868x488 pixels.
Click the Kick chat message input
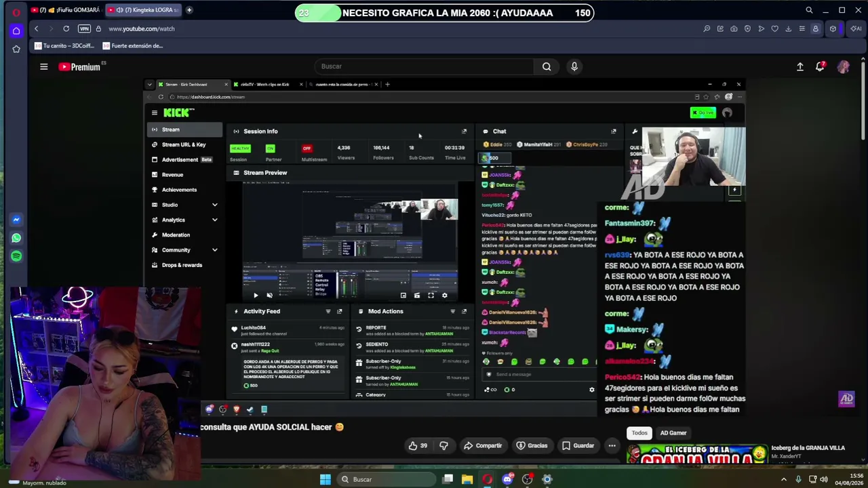[539, 374]
